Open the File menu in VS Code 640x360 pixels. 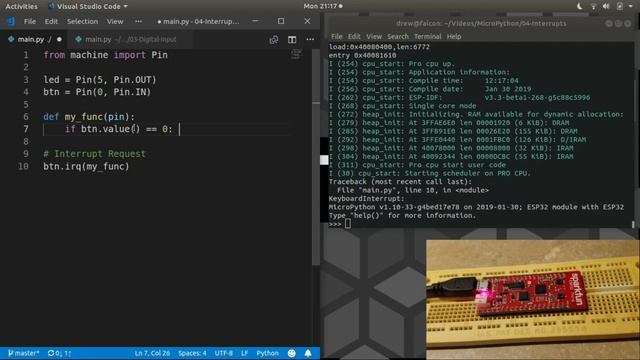pos(29,21)
